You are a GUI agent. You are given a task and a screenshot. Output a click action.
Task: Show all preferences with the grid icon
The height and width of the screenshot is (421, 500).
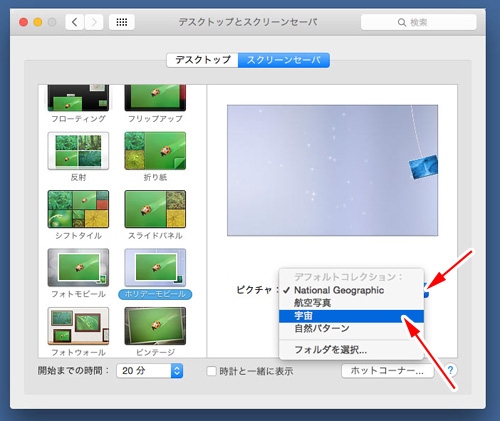(x=122, y=22)
